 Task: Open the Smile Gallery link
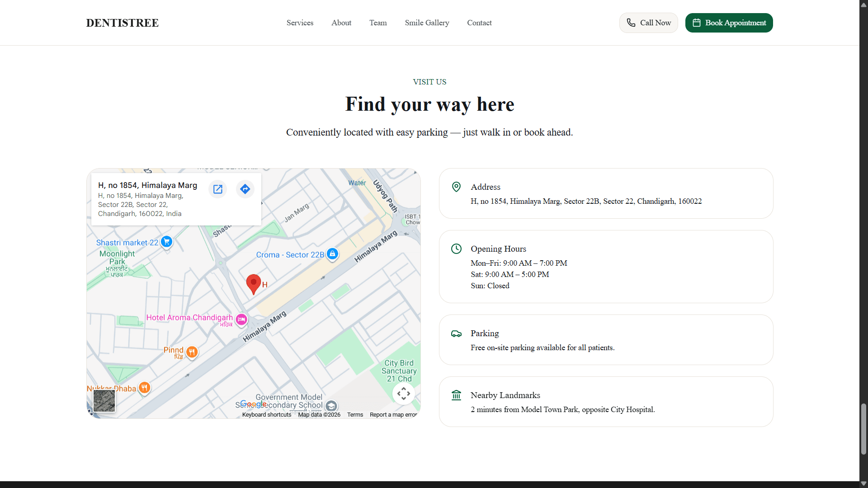pos(427,23)
